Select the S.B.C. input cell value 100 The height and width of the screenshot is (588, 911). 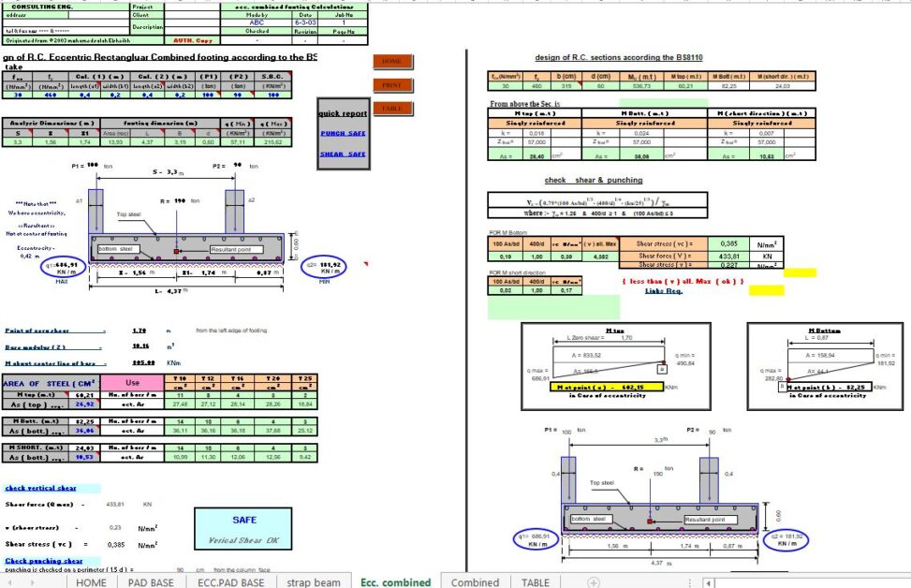coord(272,95)
